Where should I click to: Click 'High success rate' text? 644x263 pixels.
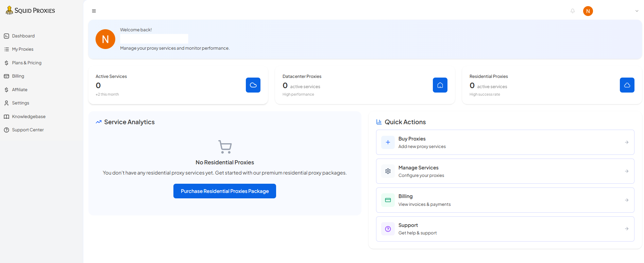(x=485, y=95)
